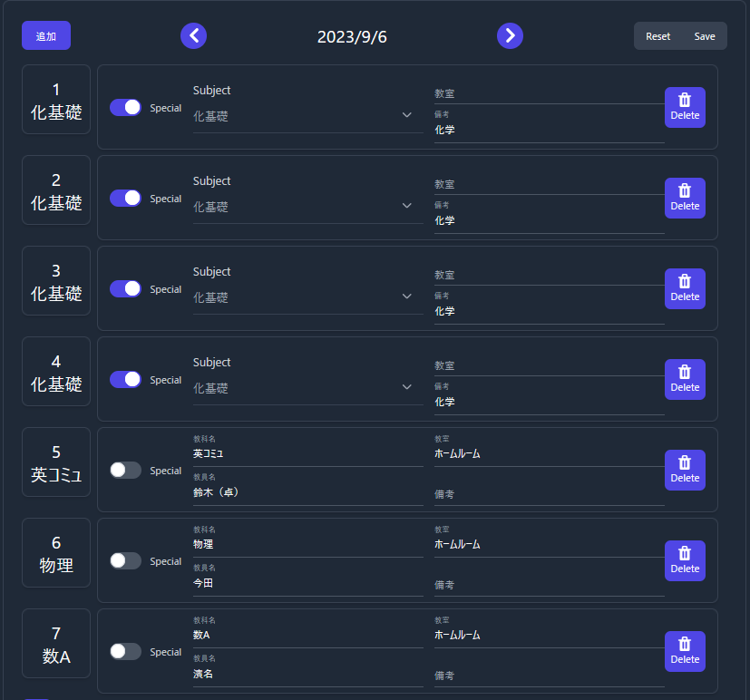Viewport: 750px width, 700px height.
Task: Select the period 5 英コミュ cell
Action: point(55,462)
